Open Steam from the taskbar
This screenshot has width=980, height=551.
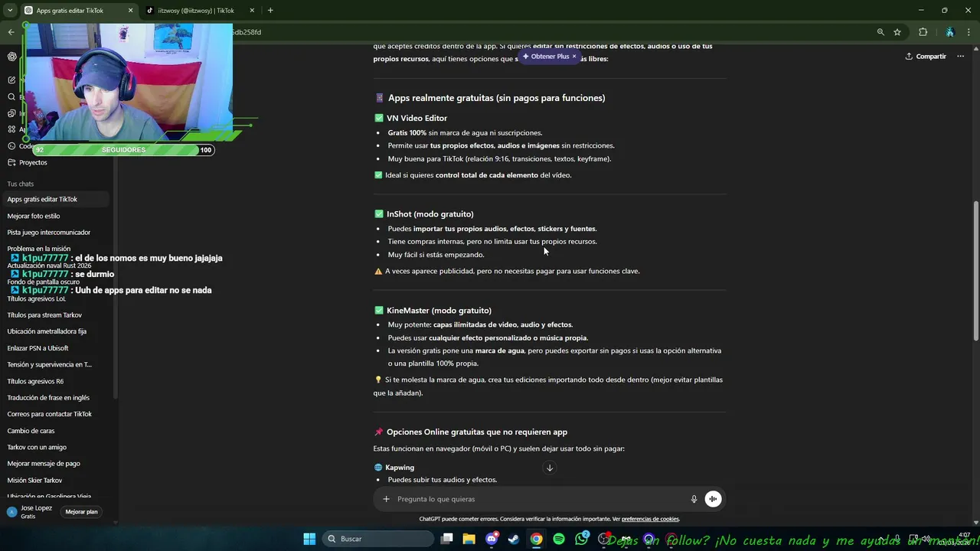click(514, 539)
